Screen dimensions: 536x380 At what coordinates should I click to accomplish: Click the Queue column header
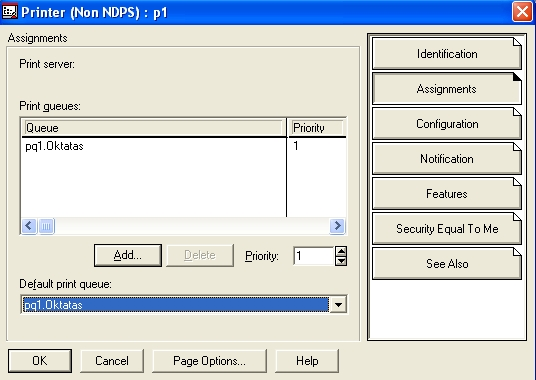(154, 128)
